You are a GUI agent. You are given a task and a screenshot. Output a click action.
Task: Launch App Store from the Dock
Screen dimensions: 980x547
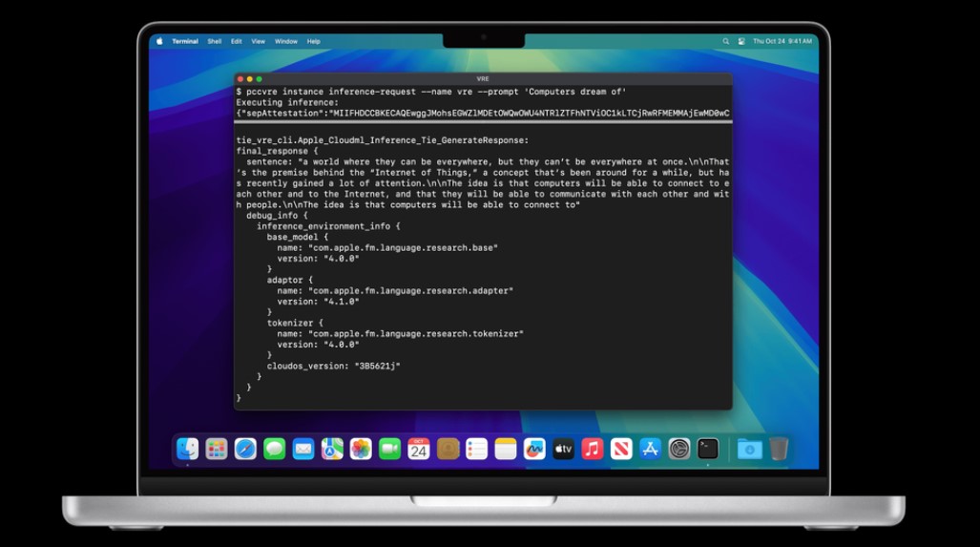pyautogui.click(x=650, y=449)
